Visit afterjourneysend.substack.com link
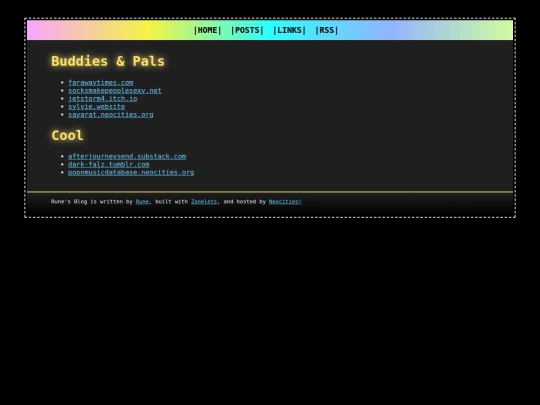 tap(127, 156)
